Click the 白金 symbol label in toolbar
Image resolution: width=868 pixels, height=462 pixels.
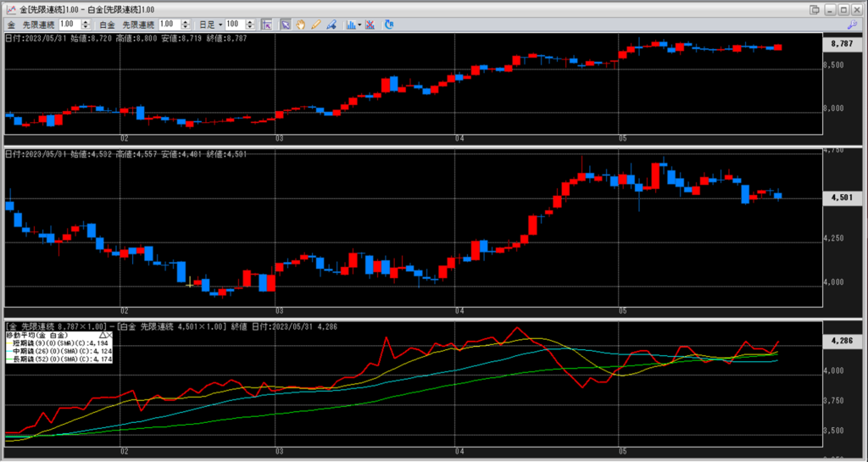[107, 25]
